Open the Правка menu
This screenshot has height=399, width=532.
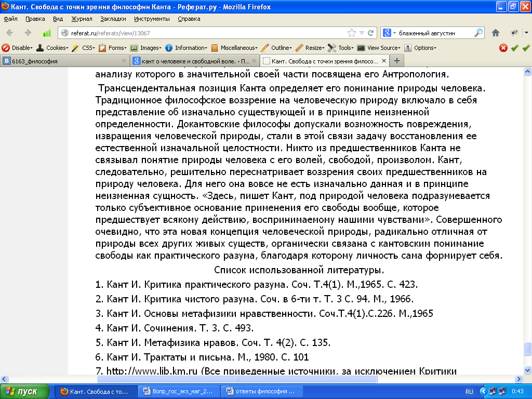(35, 19)
